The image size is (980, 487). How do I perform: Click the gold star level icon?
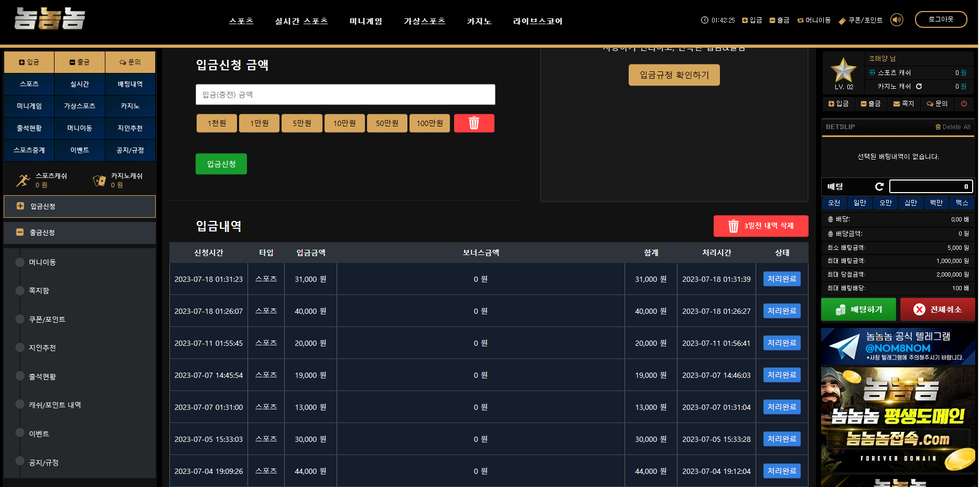point(843,70)
